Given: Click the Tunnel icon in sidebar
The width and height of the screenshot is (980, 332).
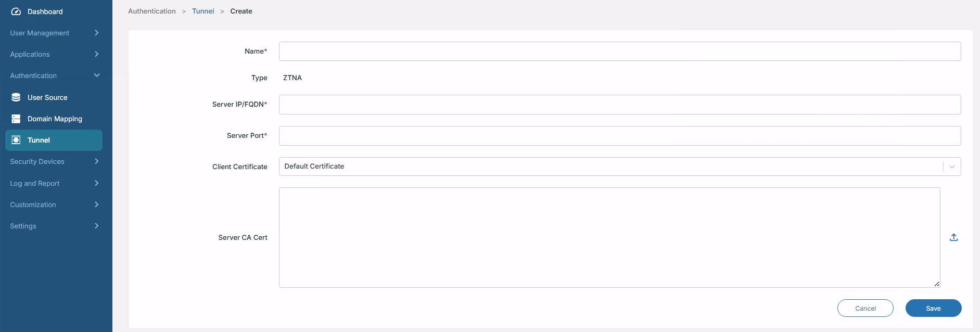Looking at the screenshot, I should tap(16, 140).
